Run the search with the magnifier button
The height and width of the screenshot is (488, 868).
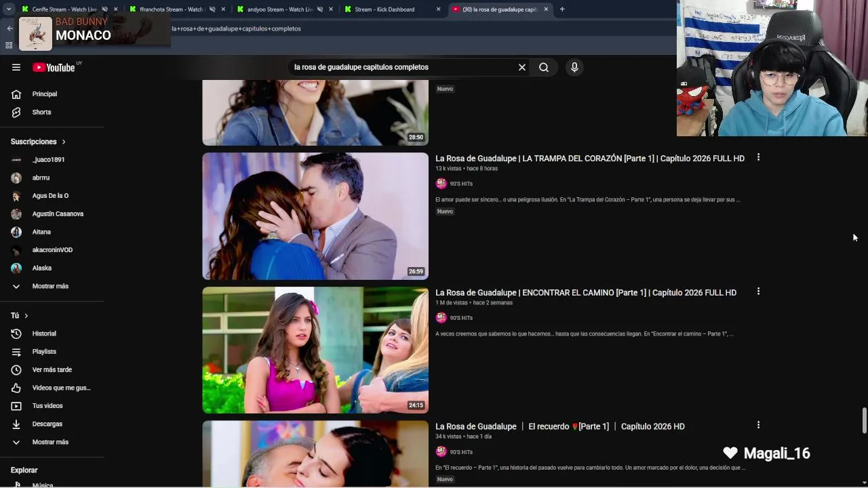[x=544, y=67]
